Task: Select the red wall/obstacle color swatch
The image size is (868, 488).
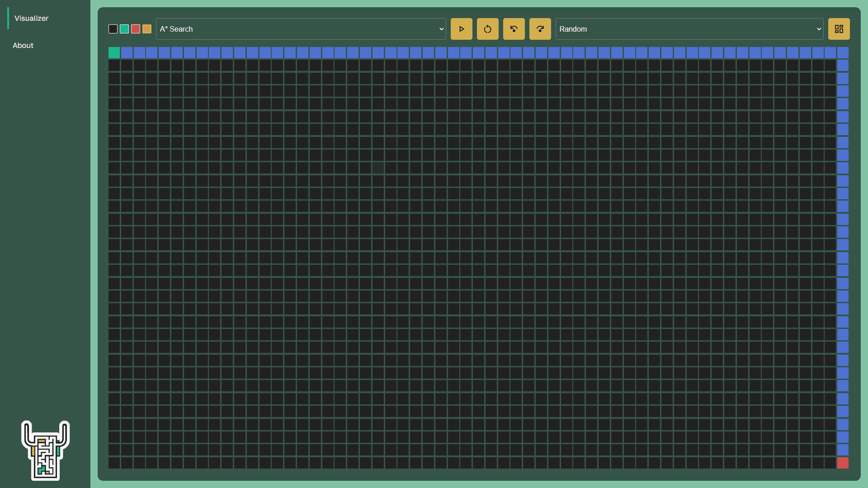Action: [x=135, y=28]
